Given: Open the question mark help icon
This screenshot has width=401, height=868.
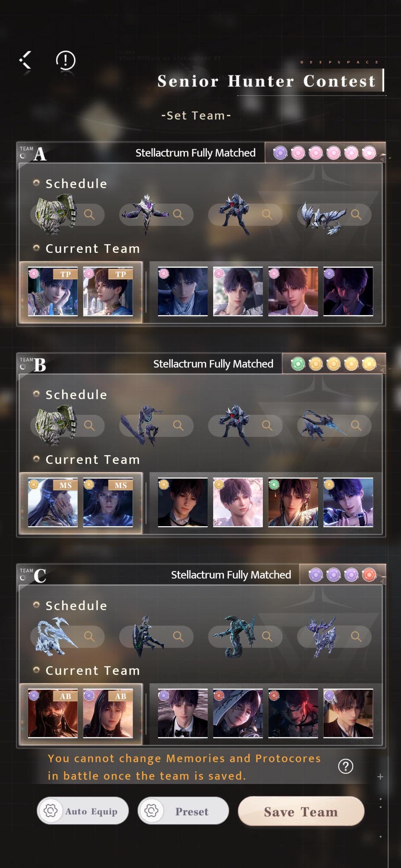Looking at the screenshot, I should coord(345,766).
